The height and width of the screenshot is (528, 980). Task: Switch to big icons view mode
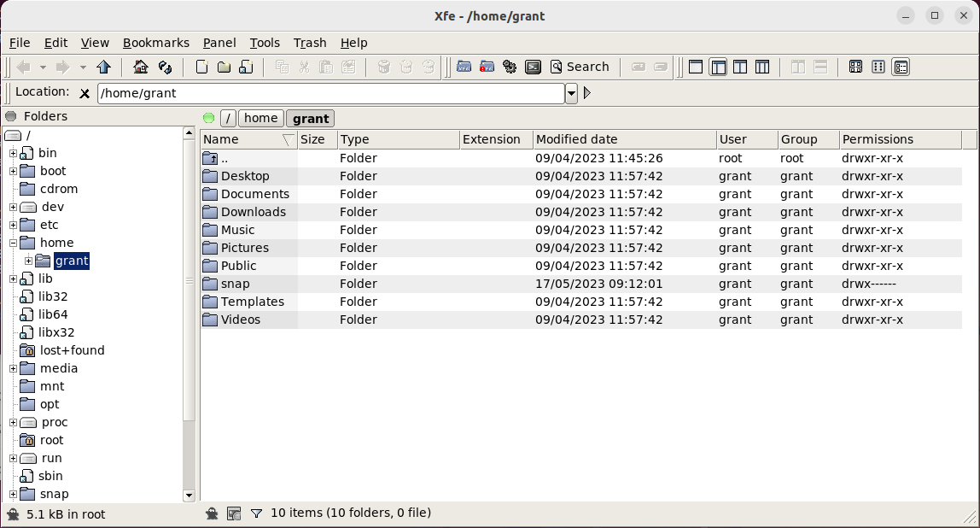(x=855, y=67)
